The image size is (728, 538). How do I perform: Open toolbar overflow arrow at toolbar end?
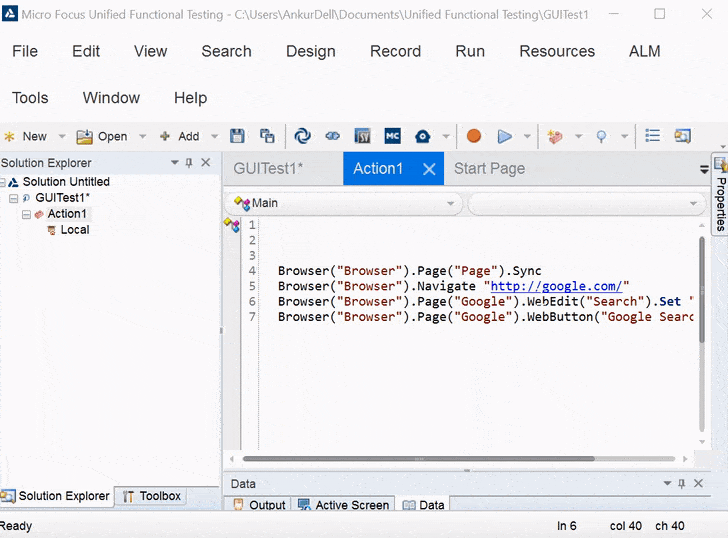click(x=723, y=146)
